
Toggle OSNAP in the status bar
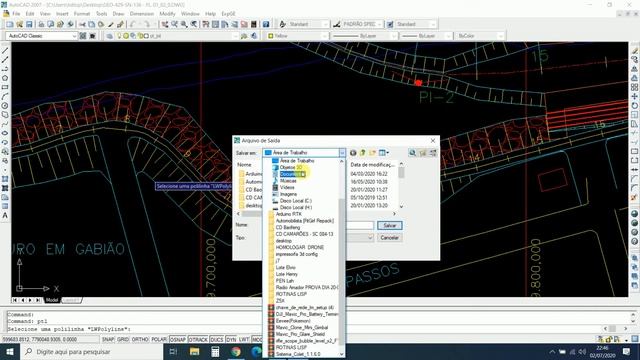(178, 340)
